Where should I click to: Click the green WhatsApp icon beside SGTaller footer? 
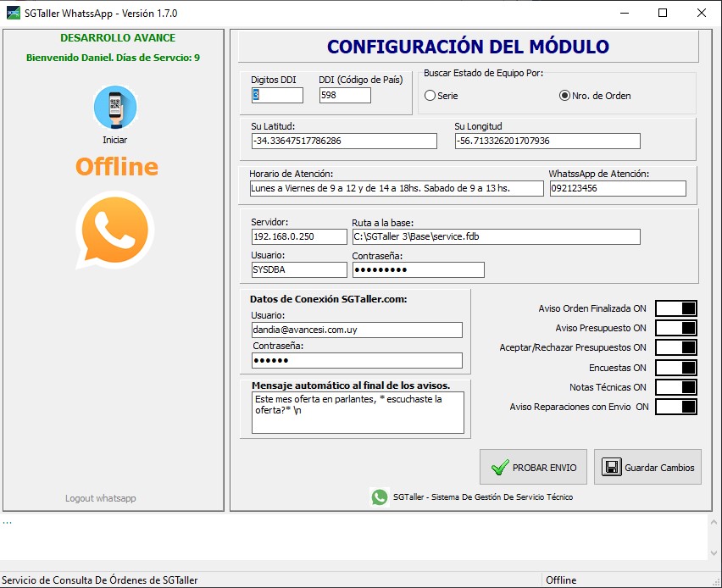(380, 497)
